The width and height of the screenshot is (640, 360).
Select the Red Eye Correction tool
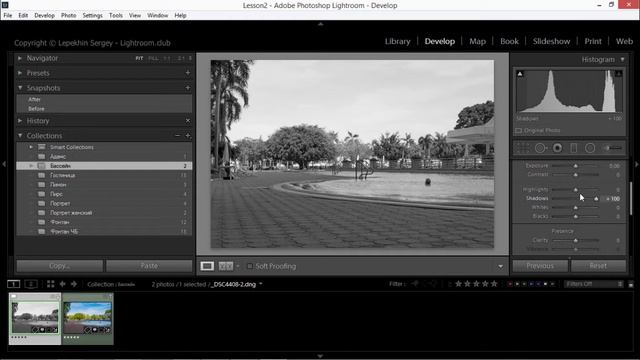[557, 148]
